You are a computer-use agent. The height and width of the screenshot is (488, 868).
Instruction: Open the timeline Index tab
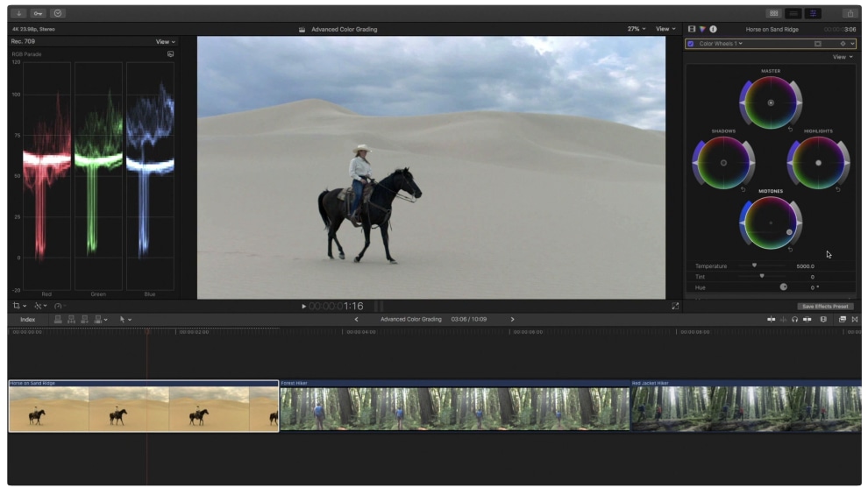(x=28, y=319)
